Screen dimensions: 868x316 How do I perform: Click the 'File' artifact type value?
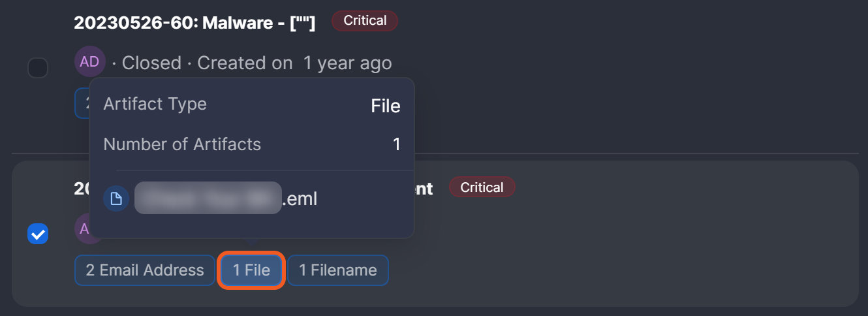click(x=385, y=106)
